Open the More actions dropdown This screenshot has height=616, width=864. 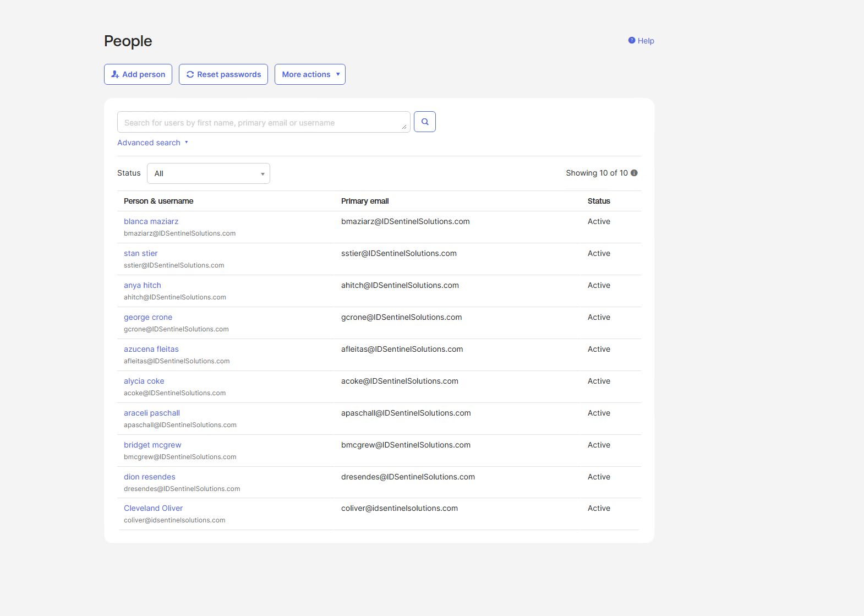point(310,74)
